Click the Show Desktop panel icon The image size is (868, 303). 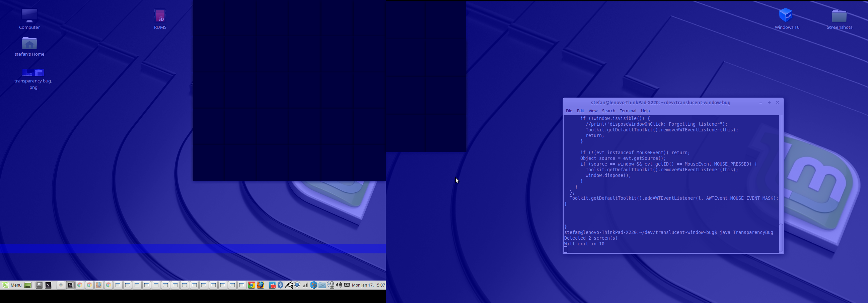[x=28, y=285]
